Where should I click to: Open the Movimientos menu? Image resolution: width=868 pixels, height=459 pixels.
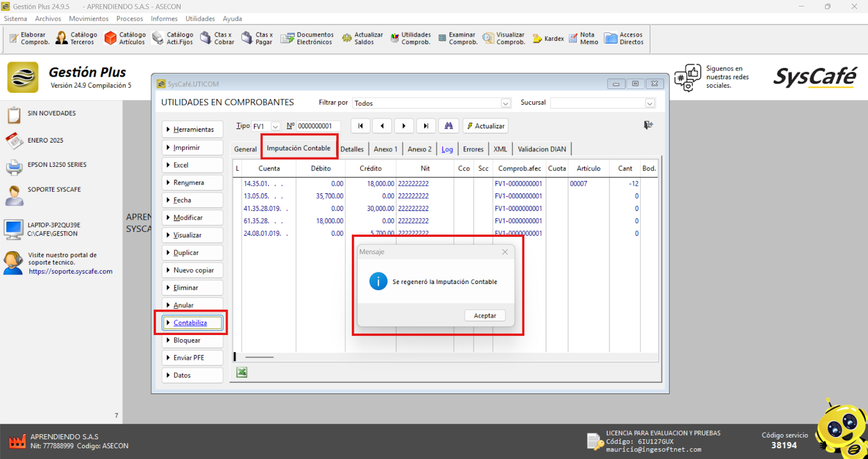tap(88, 18)
